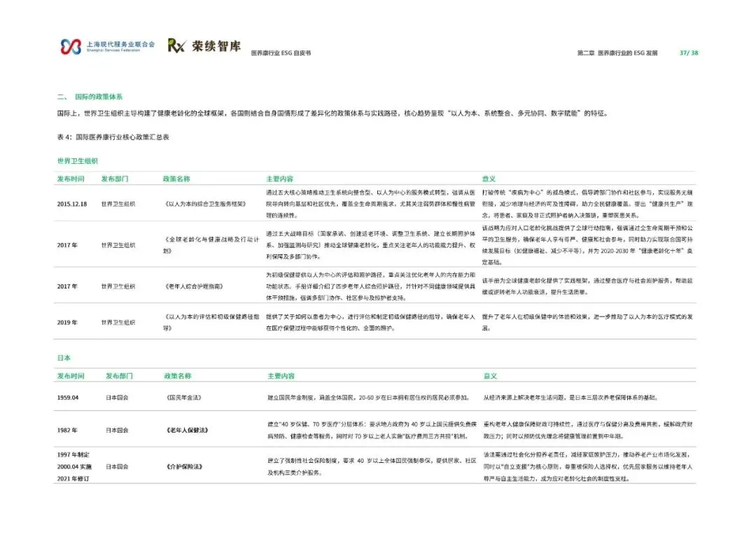Select policy 《国民年金法》
Viewport: 756px width, 535px height.
[183, 398]
